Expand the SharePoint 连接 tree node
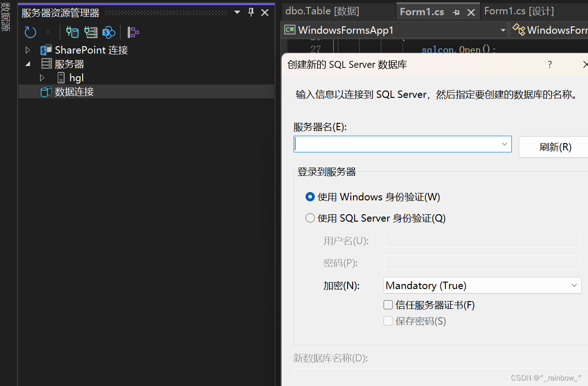The height and width of the screenshot is (386, 588). 28,50
